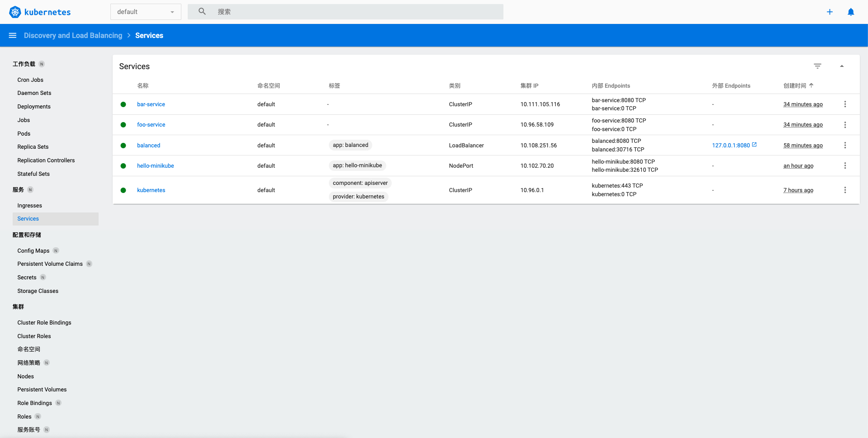The width and height of the screenshot is (868, 438).
Task: Go to Stateful Sets in sidebar
Action: tap(33, 174)
